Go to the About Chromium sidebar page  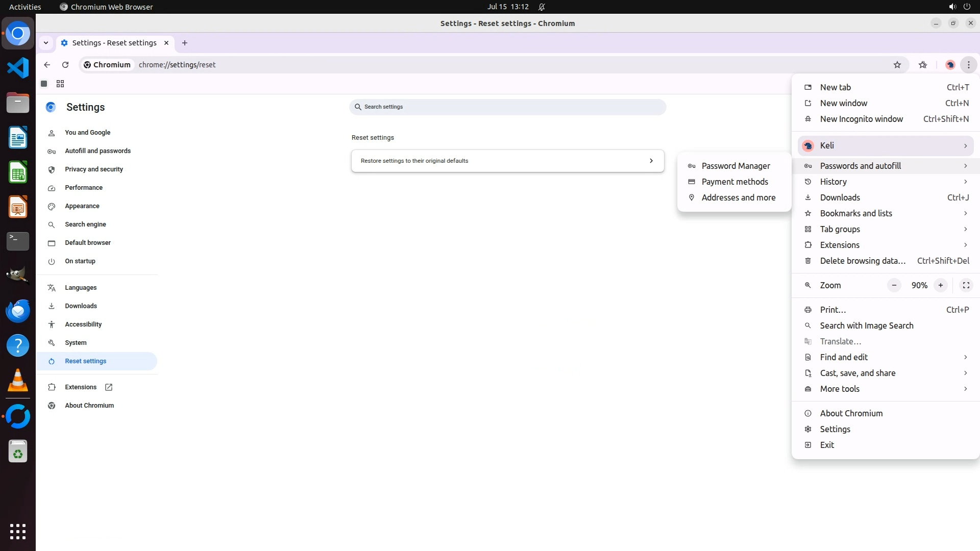point(89,406)
